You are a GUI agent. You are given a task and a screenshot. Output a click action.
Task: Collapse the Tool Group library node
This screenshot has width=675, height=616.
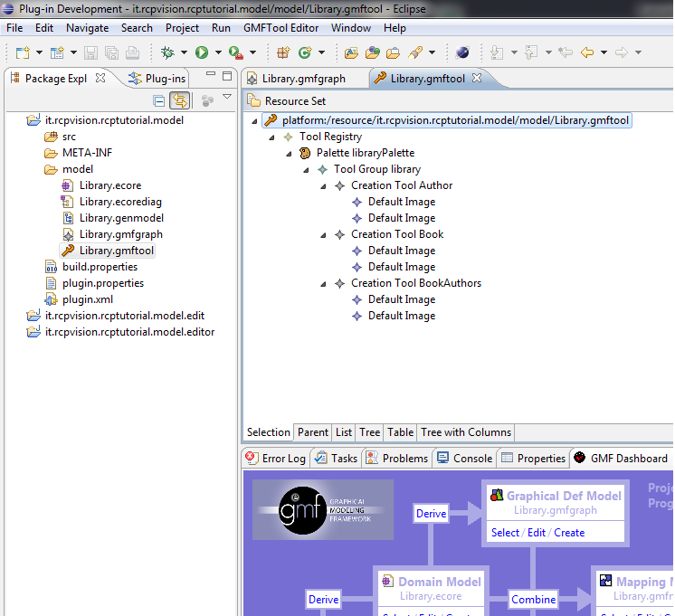(307, 169)
